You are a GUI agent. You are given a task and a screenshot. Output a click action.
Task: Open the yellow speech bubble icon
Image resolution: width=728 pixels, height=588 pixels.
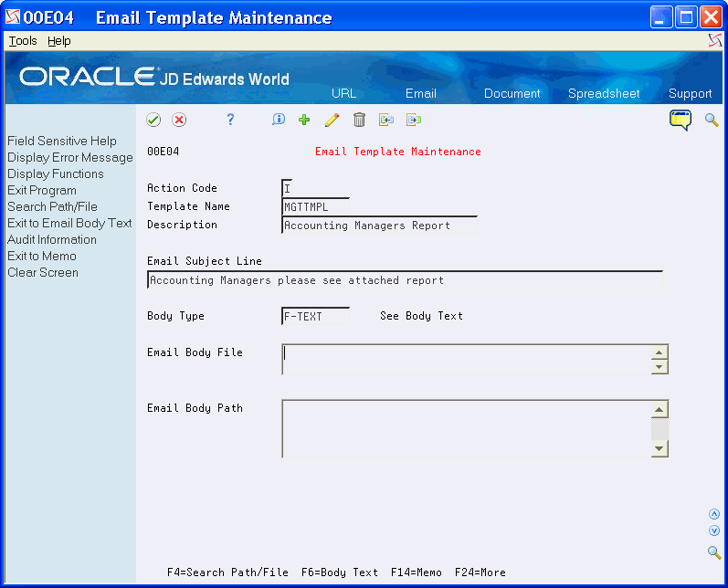point(681,120)
